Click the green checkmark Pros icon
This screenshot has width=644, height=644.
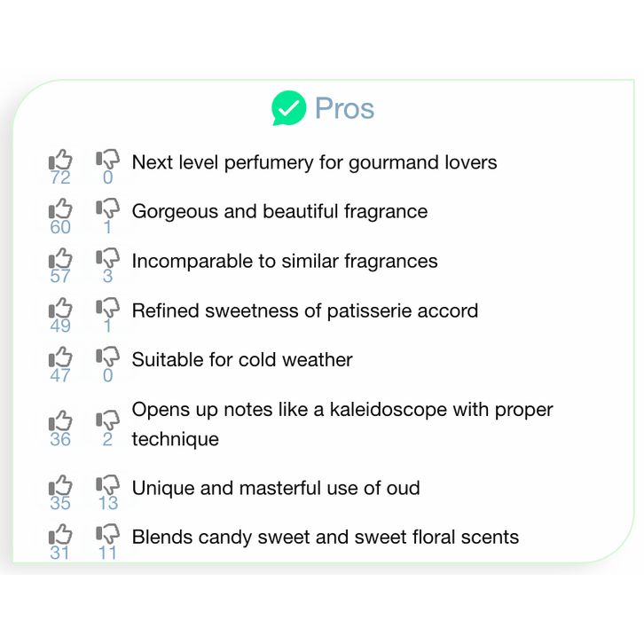pyautogui.click(x=288, y=108)
